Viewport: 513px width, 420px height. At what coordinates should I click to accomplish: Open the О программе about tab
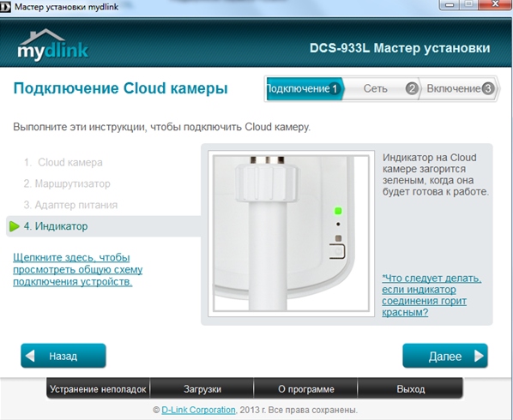point(305,389)
